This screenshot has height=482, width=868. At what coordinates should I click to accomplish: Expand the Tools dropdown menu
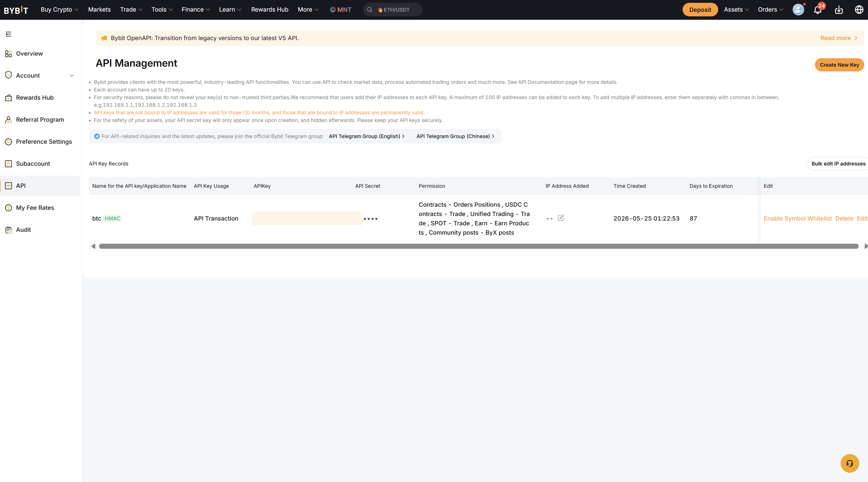point(162,9)
